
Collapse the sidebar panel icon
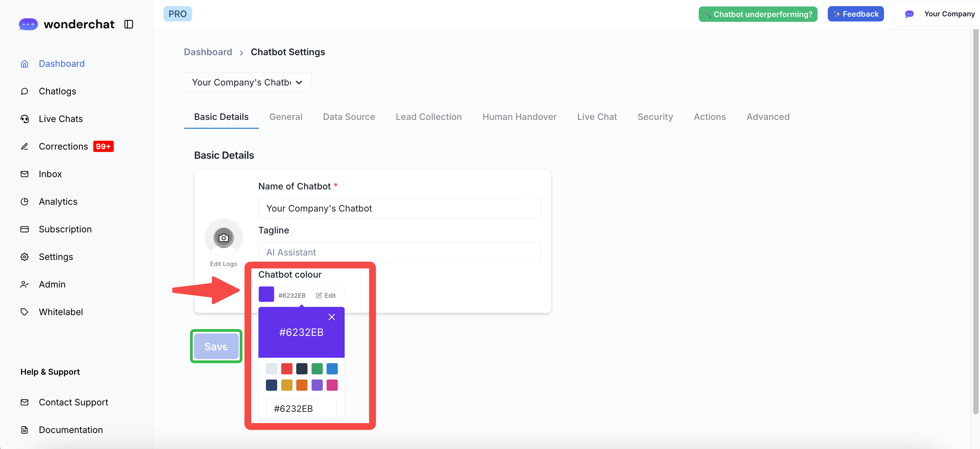tap(129, 24)
